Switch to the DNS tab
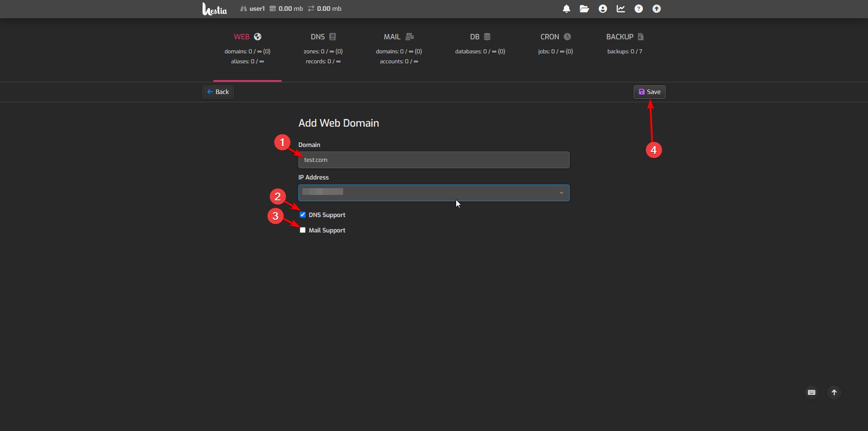Screen dimensions: 868x431 323,37
